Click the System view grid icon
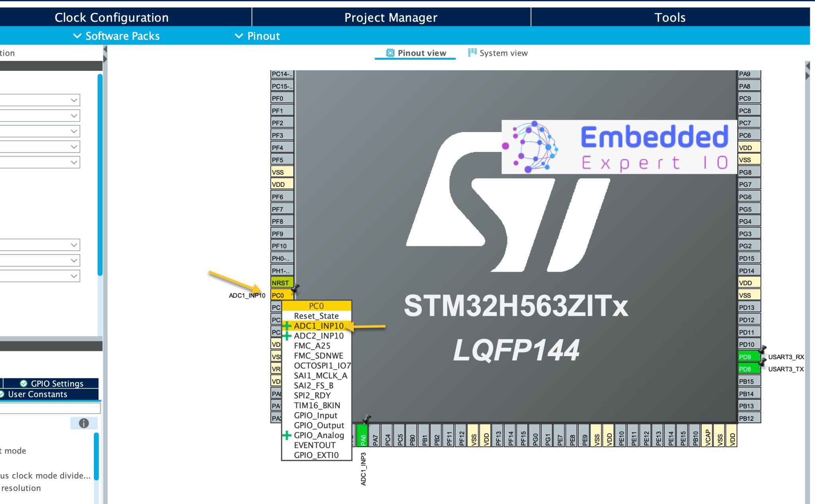 [472, 52]
